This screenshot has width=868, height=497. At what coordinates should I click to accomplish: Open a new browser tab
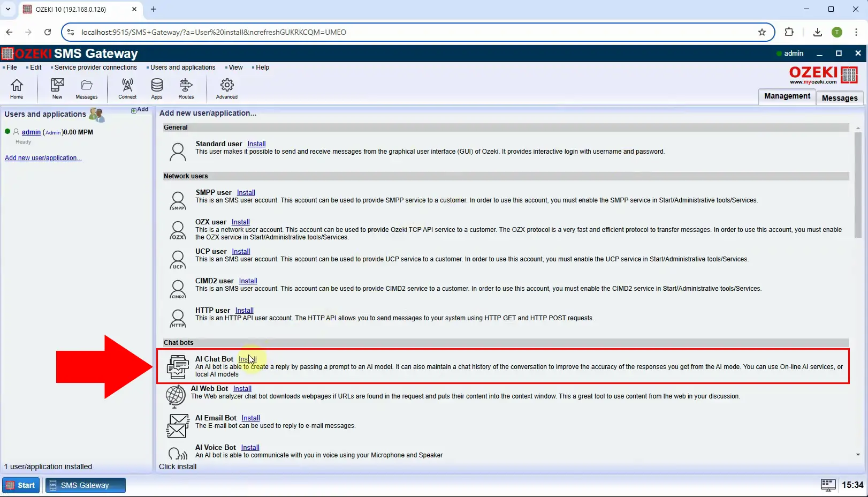click(154, 9)
